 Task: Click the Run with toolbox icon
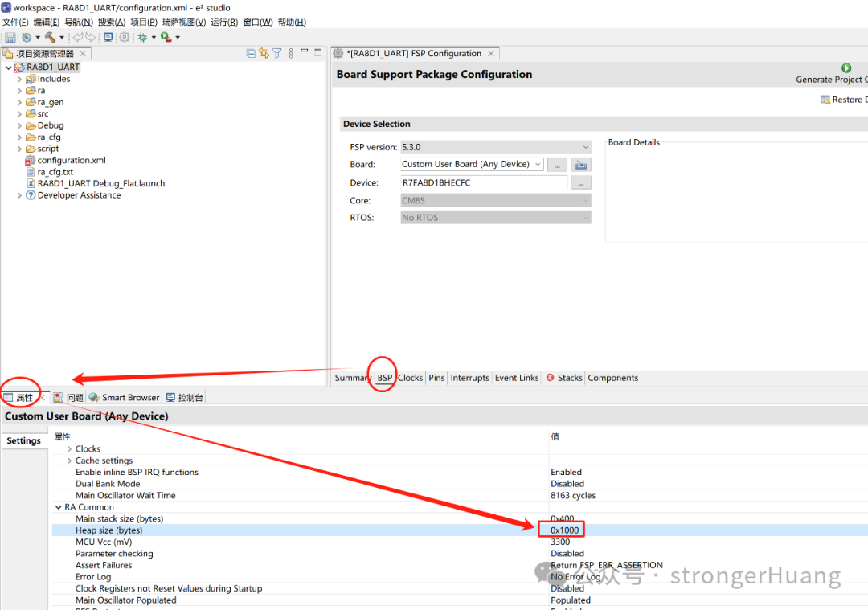pos(166,37)
